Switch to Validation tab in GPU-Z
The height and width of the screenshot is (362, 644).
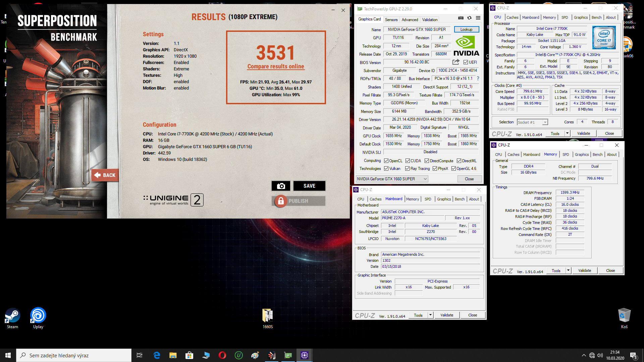pos(430,20)
